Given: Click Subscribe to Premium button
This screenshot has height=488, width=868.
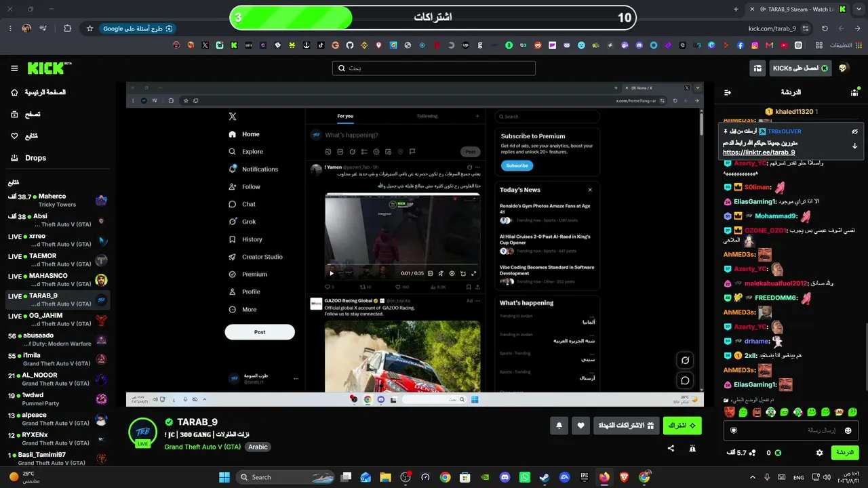Looking at the screenshot, I should coord(517,165).
